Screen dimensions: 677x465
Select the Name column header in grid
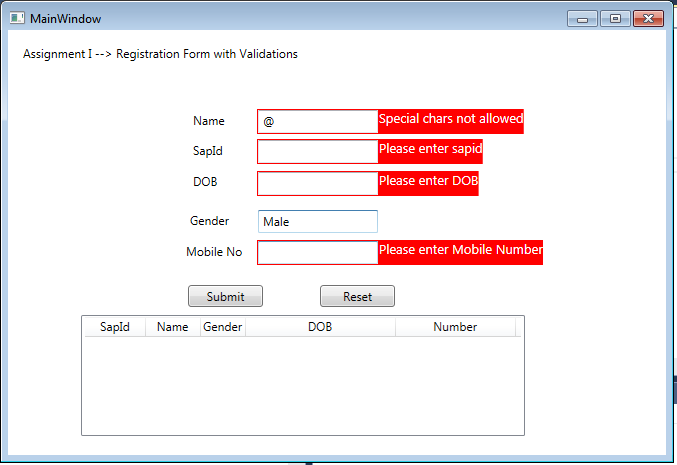point(173,327)
